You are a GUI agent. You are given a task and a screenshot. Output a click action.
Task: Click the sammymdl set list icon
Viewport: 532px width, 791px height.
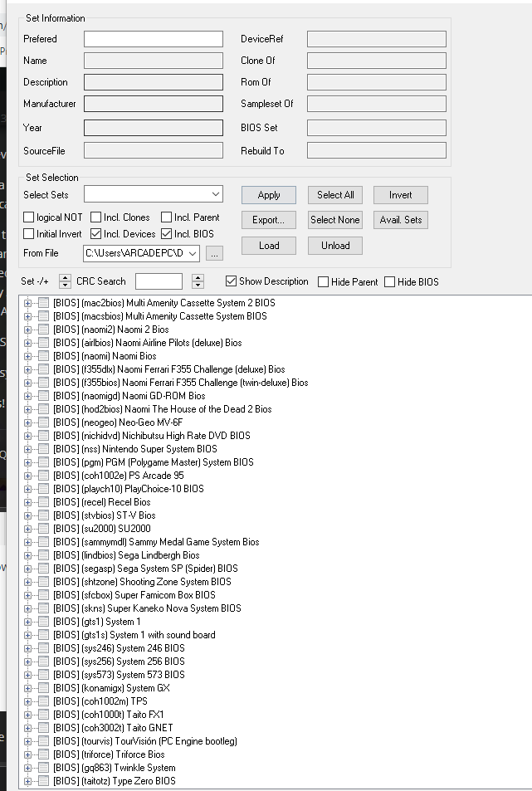point(43,542)
